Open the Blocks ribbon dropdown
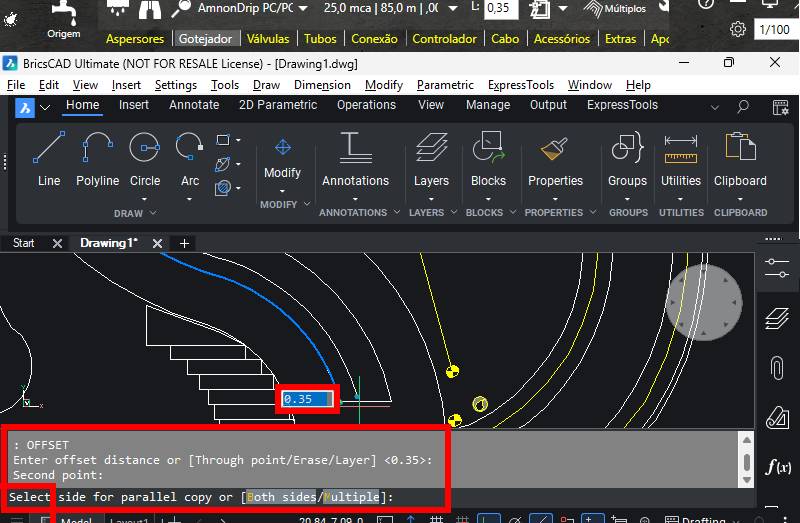This screenshot has height=523, width=800. tap(488, 197)
